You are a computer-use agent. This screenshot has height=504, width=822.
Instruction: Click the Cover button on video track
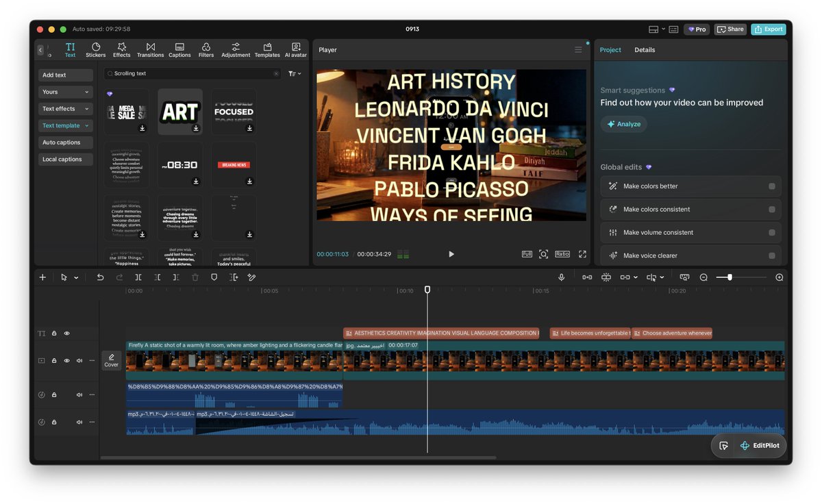pos(112,360)
